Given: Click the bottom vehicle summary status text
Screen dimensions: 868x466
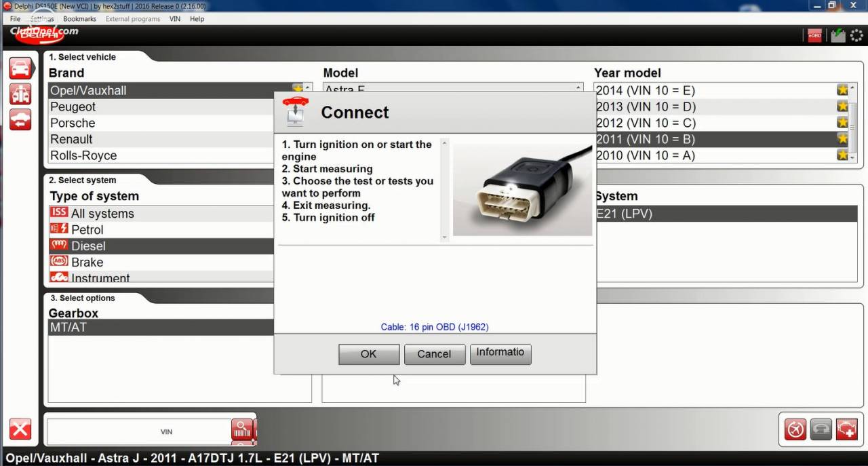Looking at the screenshot, I should 193,458.
